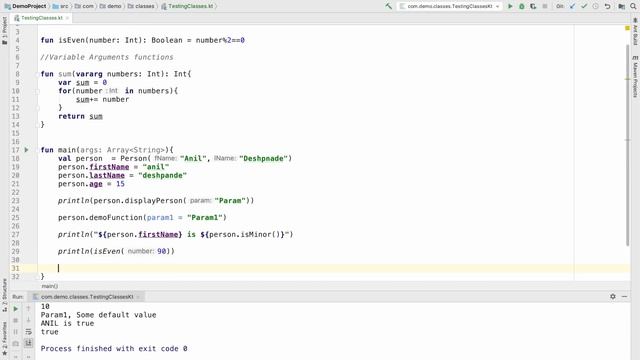Click "ANIL is true" console line
The width and height of the screenshot is (640, 360).
click(x=67, y=323)
